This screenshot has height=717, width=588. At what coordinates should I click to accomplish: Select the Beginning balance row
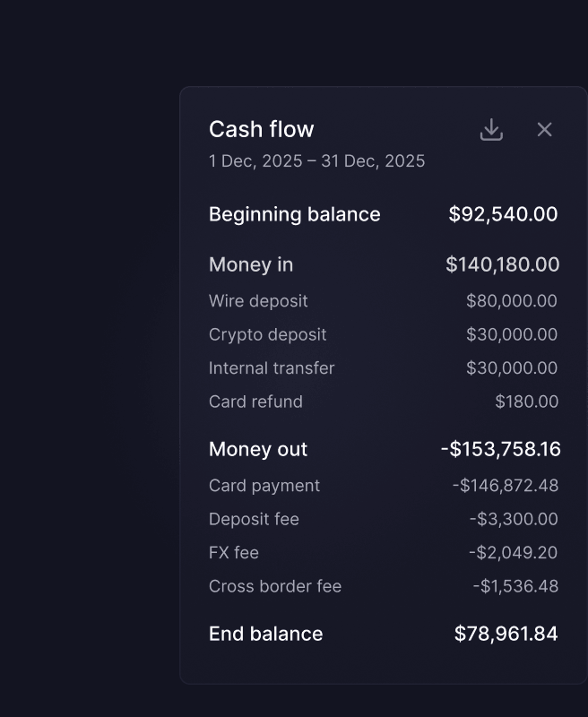pos(383,214)
